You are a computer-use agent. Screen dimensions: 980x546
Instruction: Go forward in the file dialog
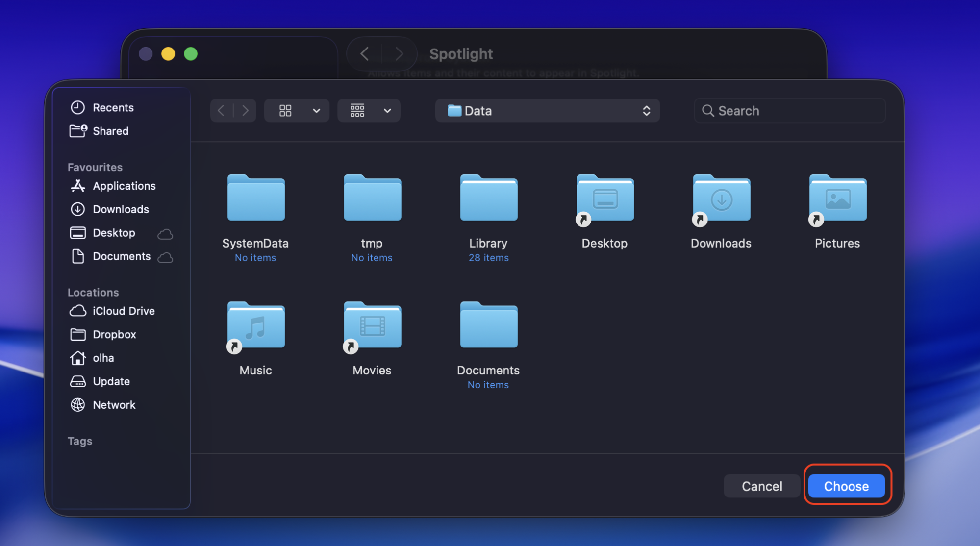point(245,111)
